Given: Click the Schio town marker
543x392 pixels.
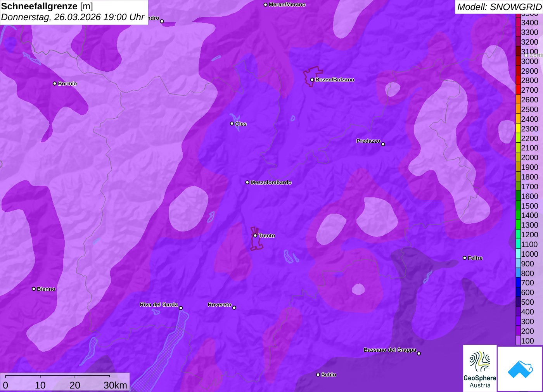Looking at the screenshot, I should pyautogui.click(x=318, y=375).
